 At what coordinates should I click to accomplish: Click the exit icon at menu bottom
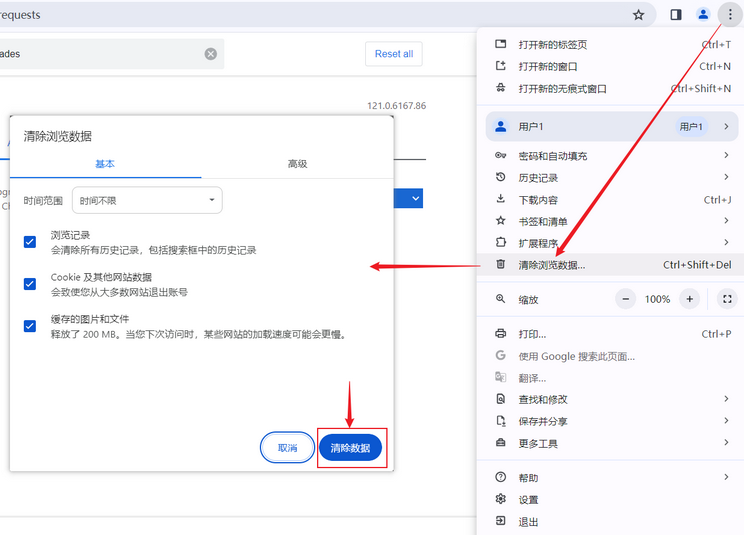501,521
